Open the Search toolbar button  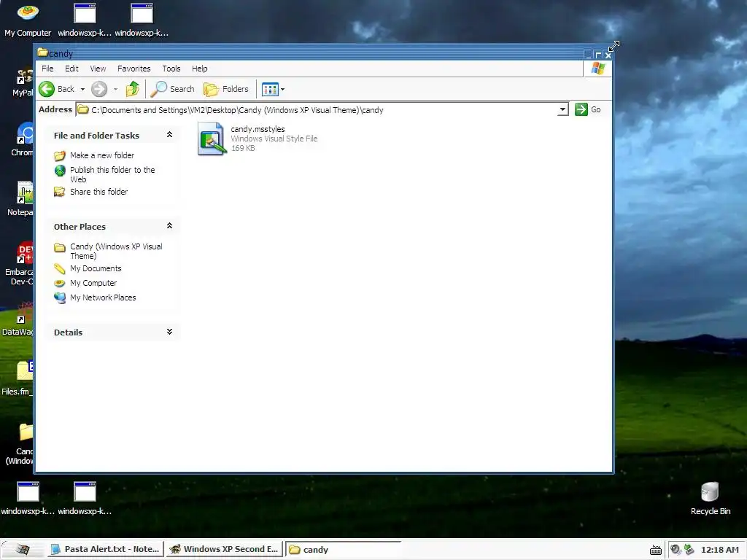click(172, 89)
